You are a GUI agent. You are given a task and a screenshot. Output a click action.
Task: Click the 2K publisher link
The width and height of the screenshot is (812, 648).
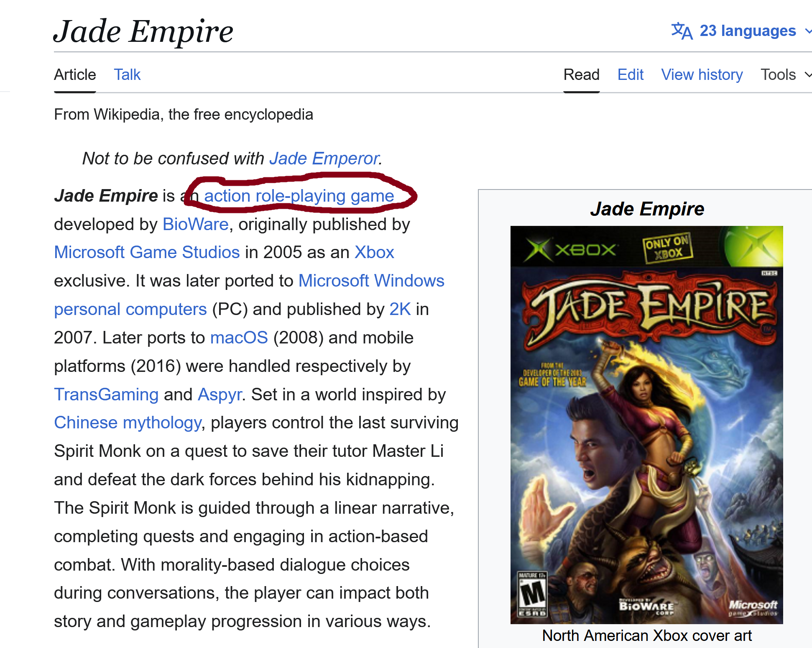(x=400, y=310)
